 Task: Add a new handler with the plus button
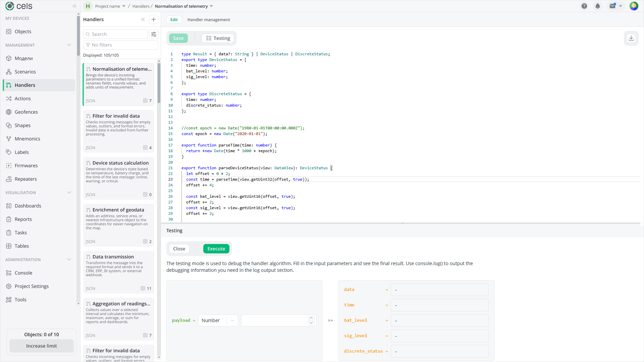[x=154, y=19]
